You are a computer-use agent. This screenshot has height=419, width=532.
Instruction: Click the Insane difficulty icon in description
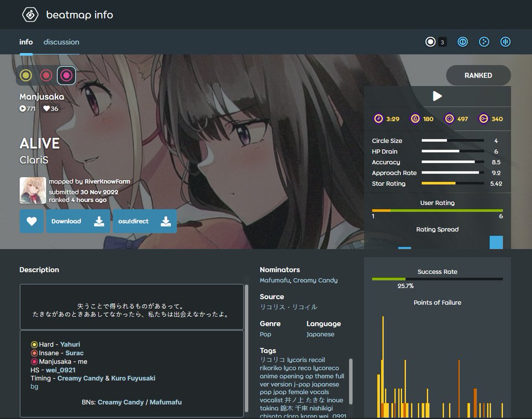pyautogui.click(x=34, y=353)
